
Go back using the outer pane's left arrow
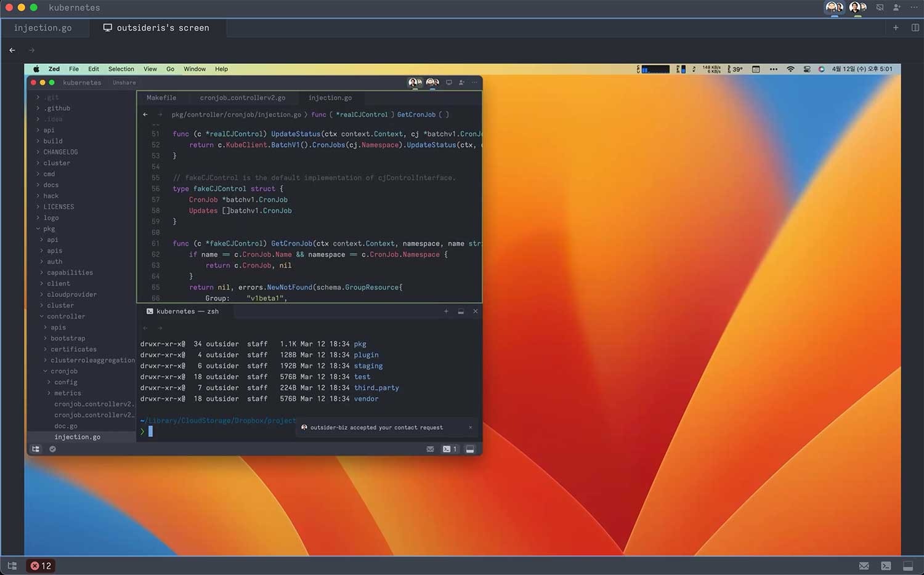[x=12, y=50]
